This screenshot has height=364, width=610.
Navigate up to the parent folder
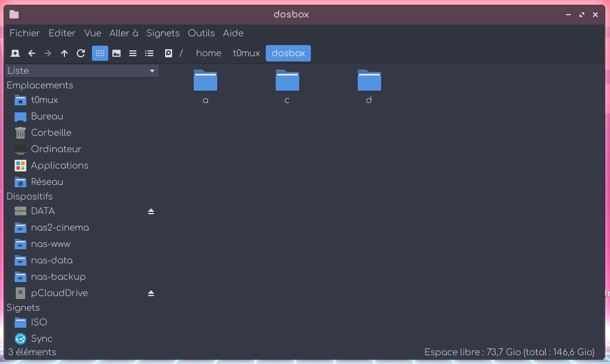point(64,53)
